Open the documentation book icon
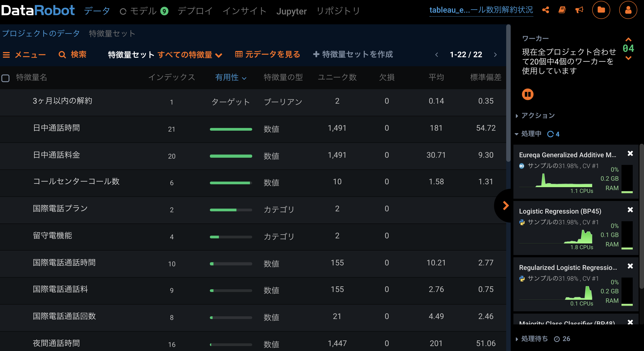644x351 pixels. point(562,10)
